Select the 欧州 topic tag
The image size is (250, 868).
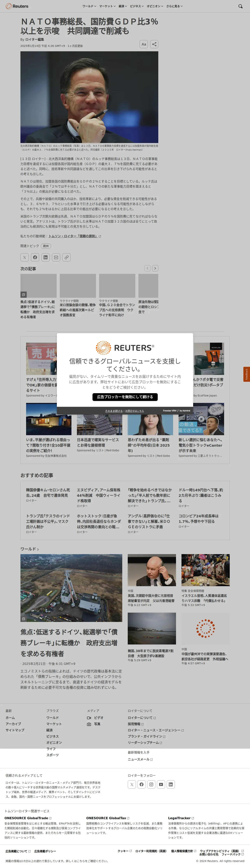[46, 246]
